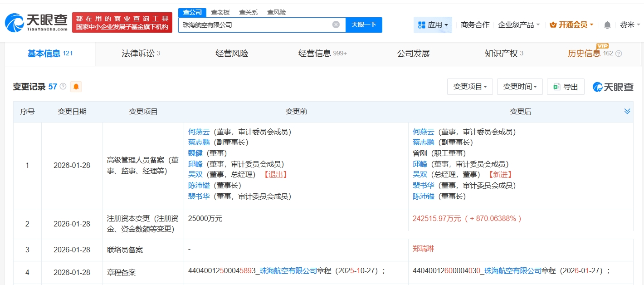Click the help icon next to 历史信息
Image resolution: width=644 pixels, height=285 pixels.
click(x=619, y=54)
